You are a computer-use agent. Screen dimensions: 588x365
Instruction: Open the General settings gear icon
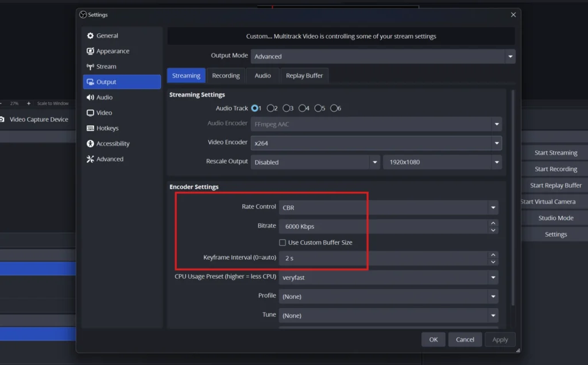point(90,36)
